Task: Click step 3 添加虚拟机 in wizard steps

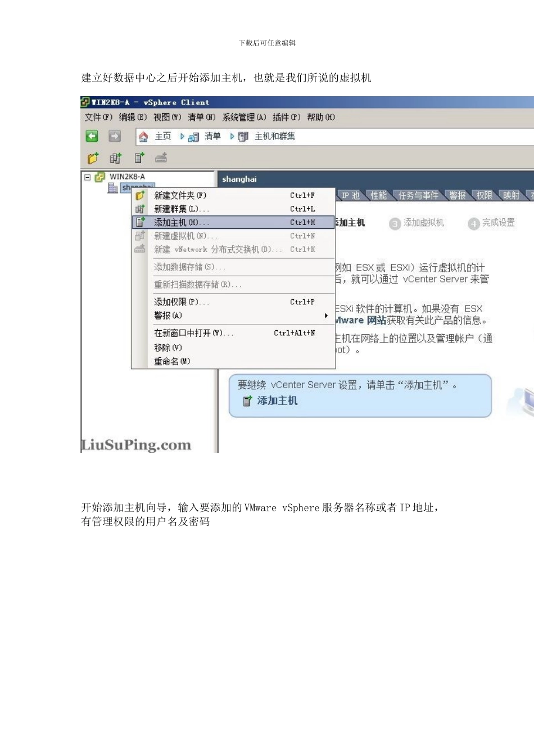Action: click(x=417, y=223)
